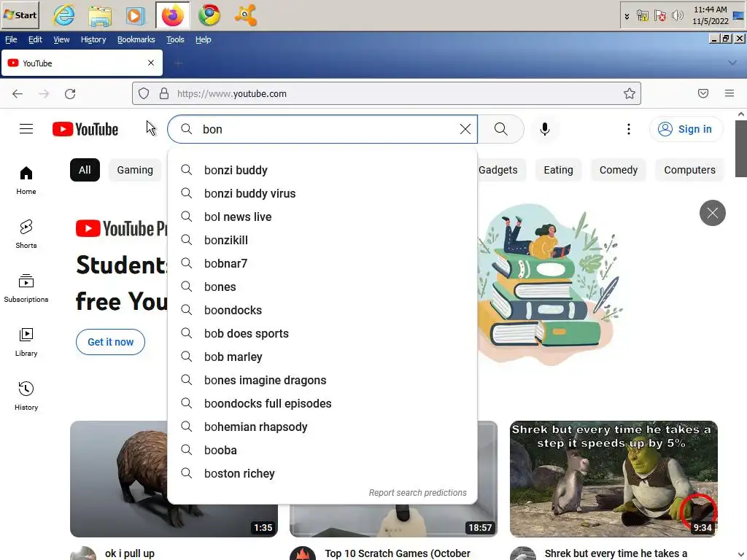Launch Internet Explorer from taskbar

tap(64, 15)
